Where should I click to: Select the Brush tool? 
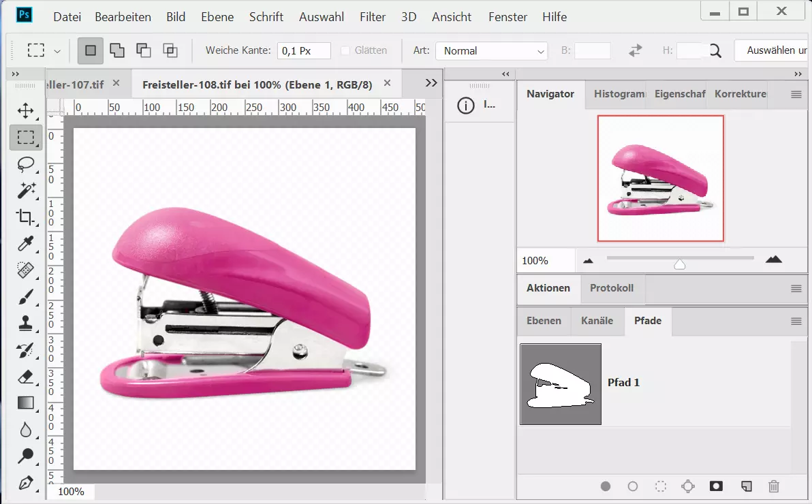click(x=25, y=297)
